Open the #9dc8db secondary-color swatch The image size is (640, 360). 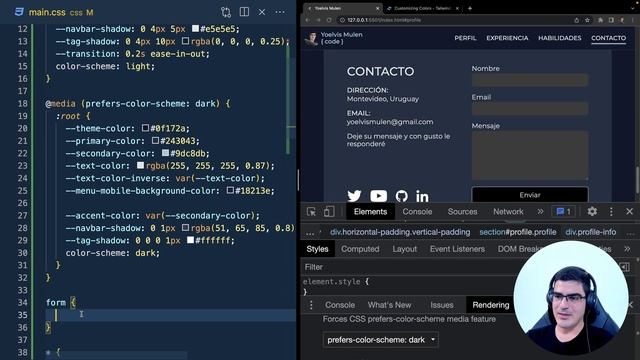(x=165, y=153)
